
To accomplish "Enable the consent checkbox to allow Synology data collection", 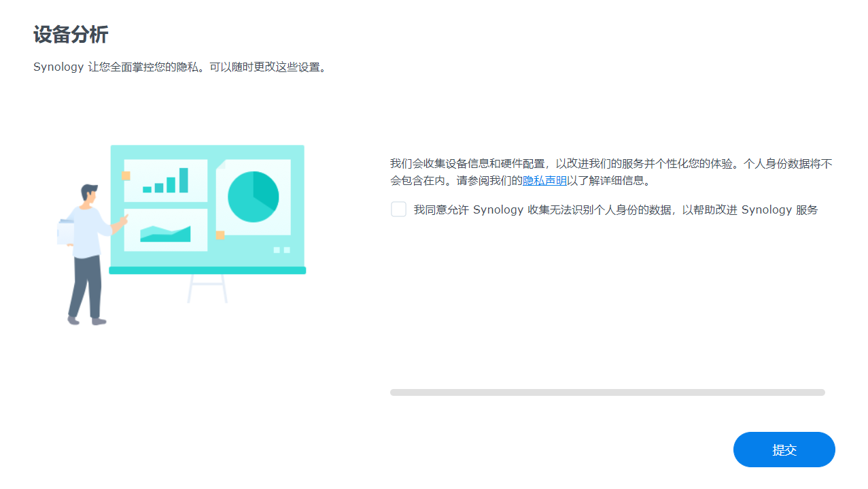I will 398,209.
